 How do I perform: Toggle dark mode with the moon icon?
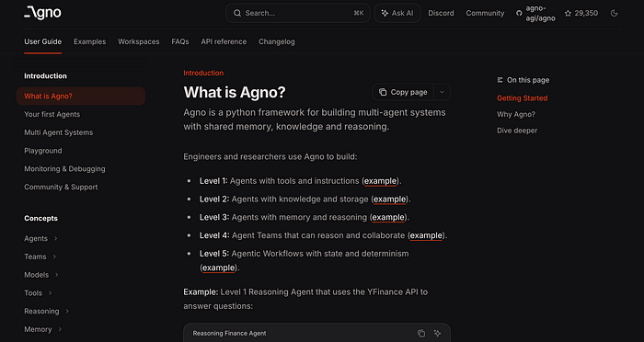point(614,13)
